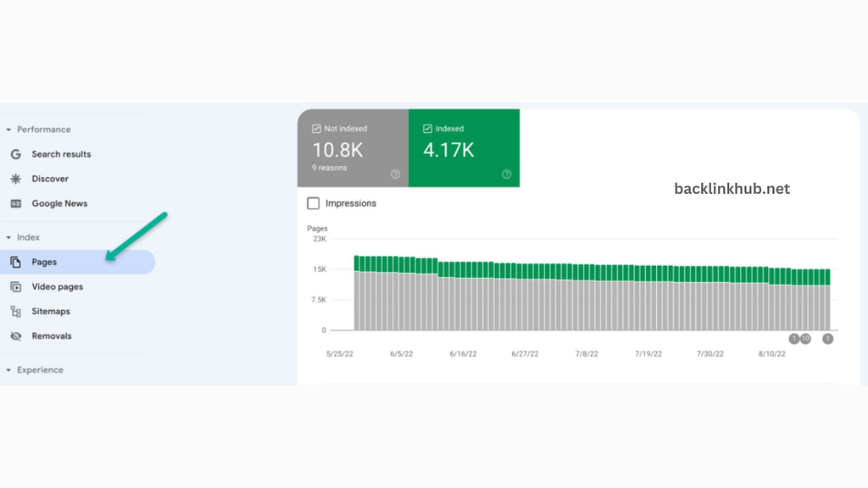This screenshot has width=868, height=488.
Task: Switch to the Not indexed card view
Action: (353, 147)
